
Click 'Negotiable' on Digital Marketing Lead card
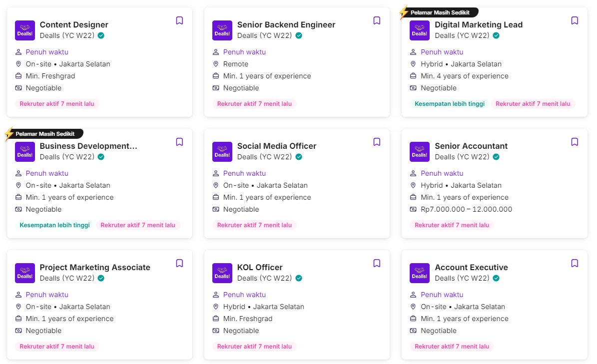439,88
